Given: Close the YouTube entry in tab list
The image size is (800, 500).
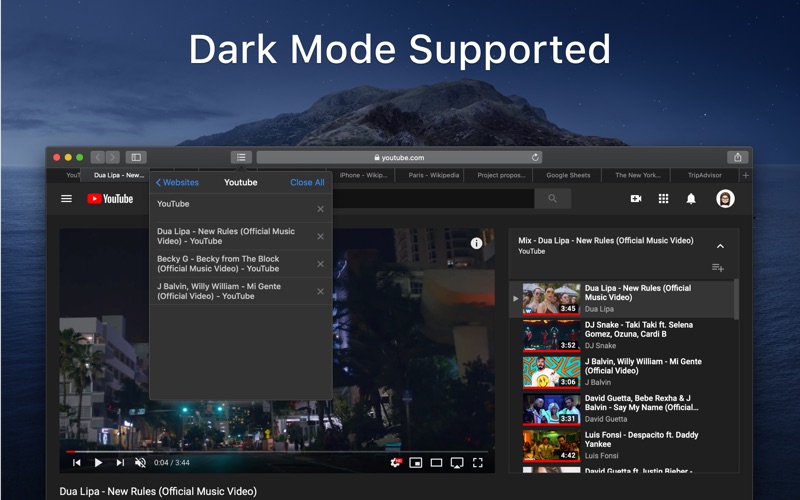Looking at the screenshot, I should 320,209.
